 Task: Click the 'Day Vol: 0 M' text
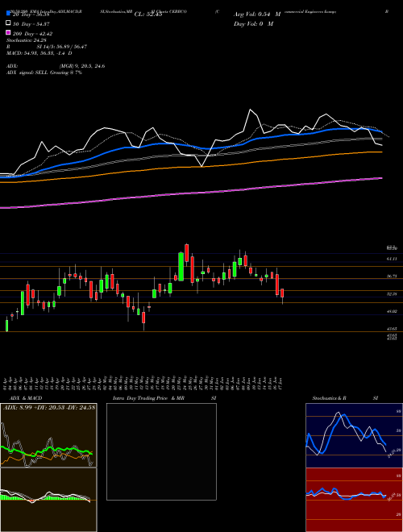click(253, 23)
